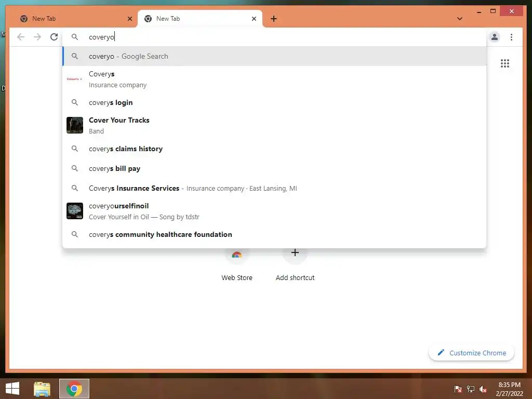Open the taskbar clock showing 8:35 PM
The height and width of the screenshot is (399, 532).
(509, 389)
